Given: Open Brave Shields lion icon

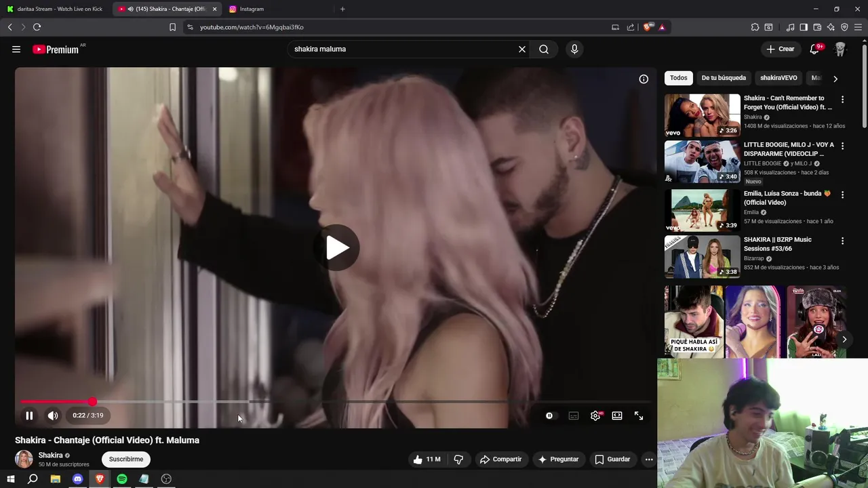Looking at the screenshot, I should tap(648, 27).
